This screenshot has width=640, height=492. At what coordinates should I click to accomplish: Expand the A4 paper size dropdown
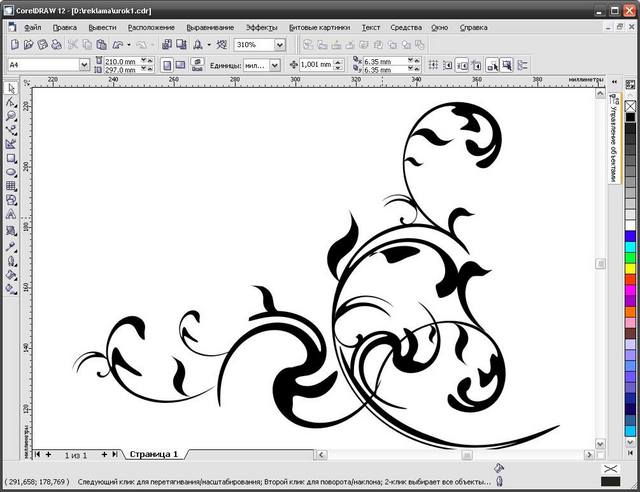[84, 65]
